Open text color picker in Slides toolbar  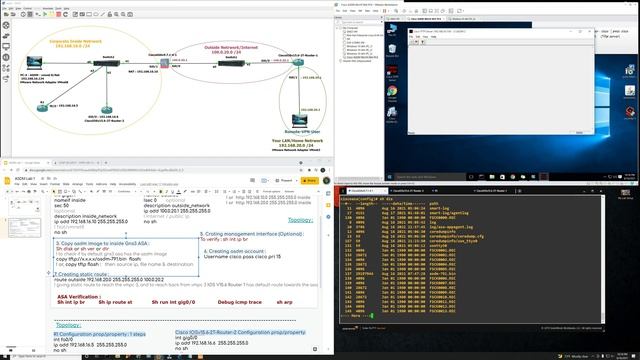[179, 191]
